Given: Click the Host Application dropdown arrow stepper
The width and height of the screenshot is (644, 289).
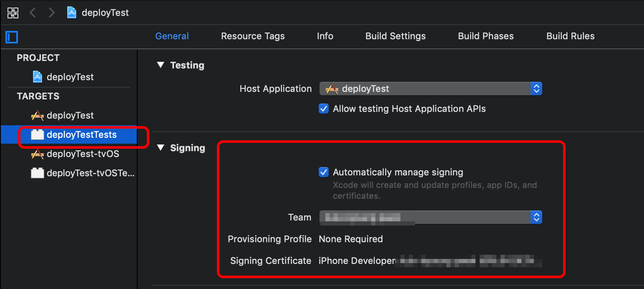Looking at the screenshot, I should 536,89.
